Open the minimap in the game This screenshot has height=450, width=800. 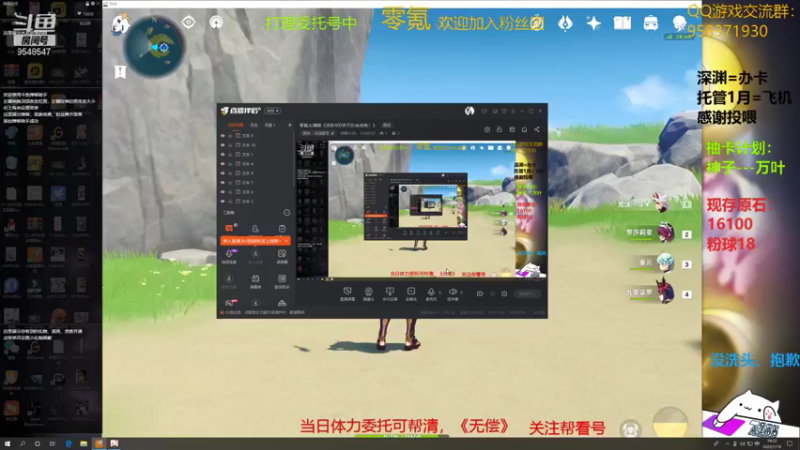154,46
